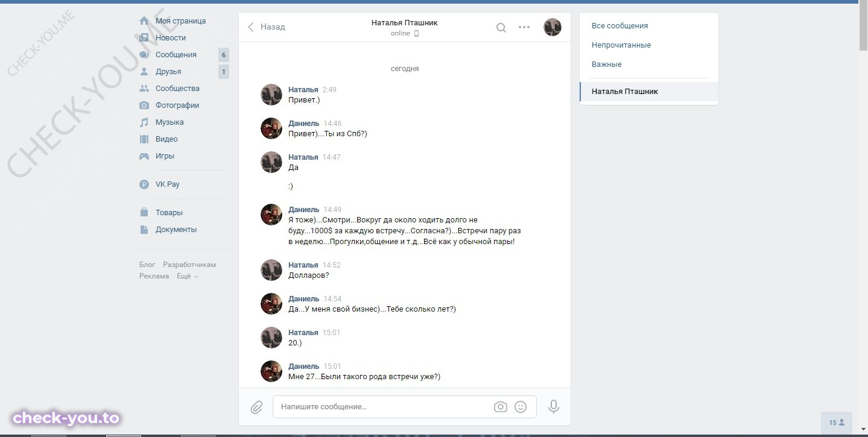Click Даниель's avatar on 14:46 message

pyautogui.click(x=271, y=128)
